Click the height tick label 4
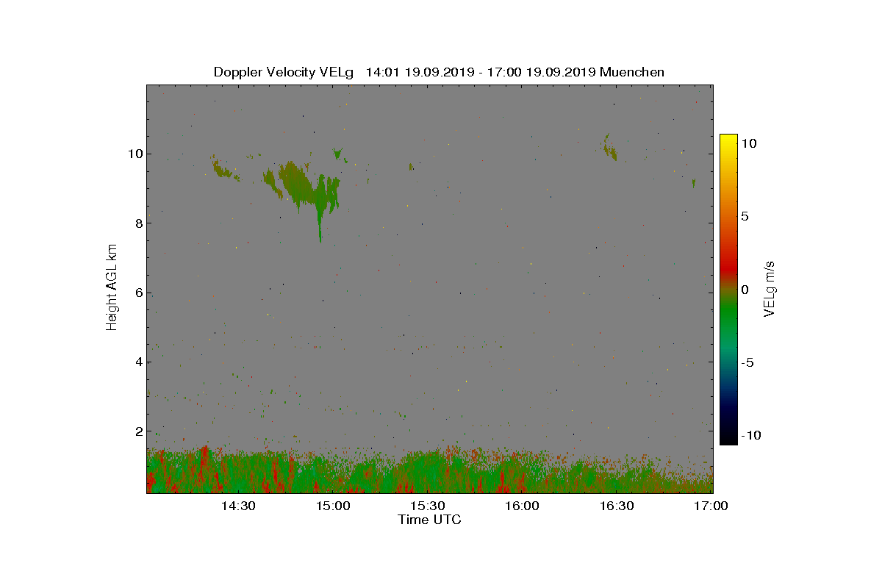 138,362
